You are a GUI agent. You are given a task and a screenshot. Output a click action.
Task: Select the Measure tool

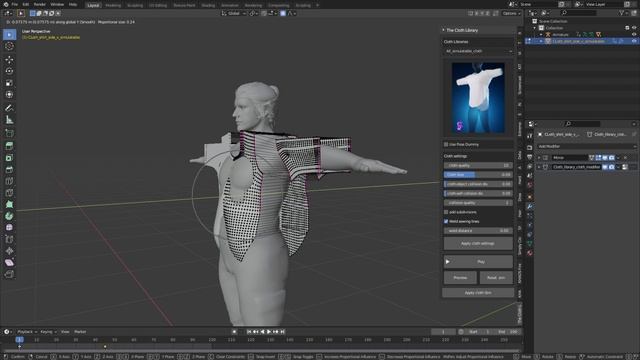[9, 120]
